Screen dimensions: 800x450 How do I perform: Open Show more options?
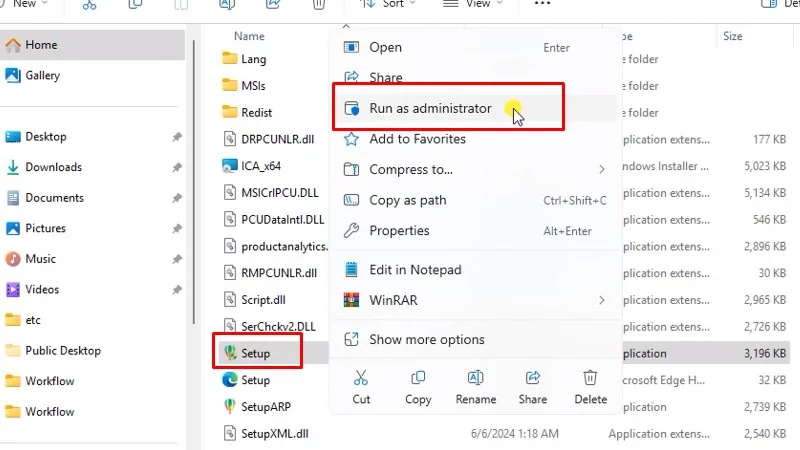click(x=426, y=340)
